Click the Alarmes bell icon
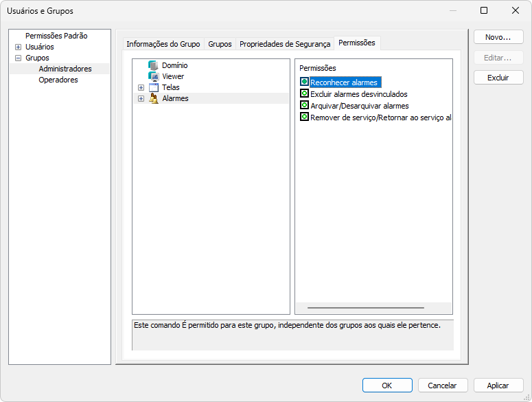This screenshot has width=532, height=402. (x=153, y=98)
